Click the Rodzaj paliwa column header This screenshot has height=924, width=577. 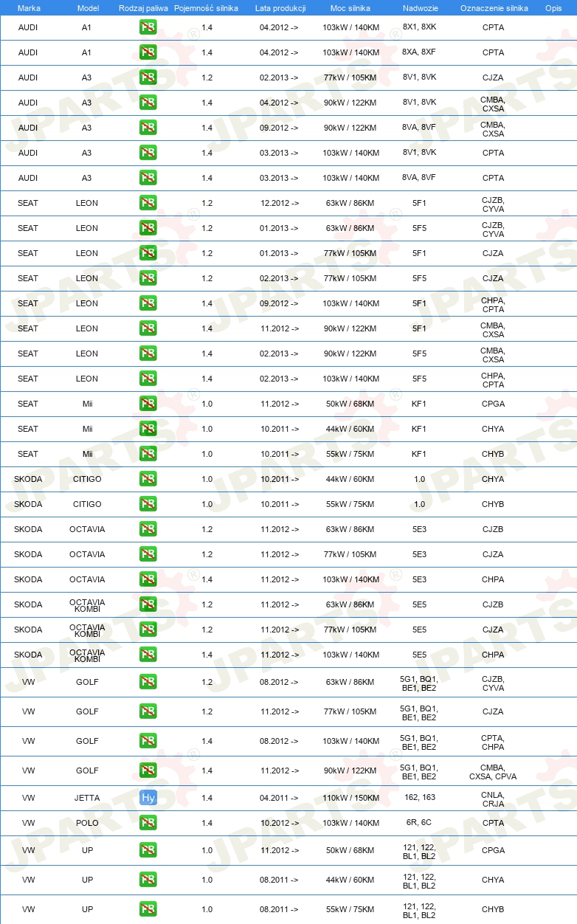144,7
